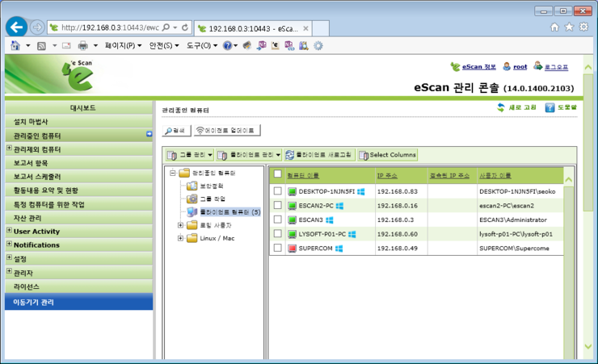598x364 pixels.
Task: Select 클라이언트 컴퓨터 (5) tree item
Action: pyautogui.click(x=230, y=212)
